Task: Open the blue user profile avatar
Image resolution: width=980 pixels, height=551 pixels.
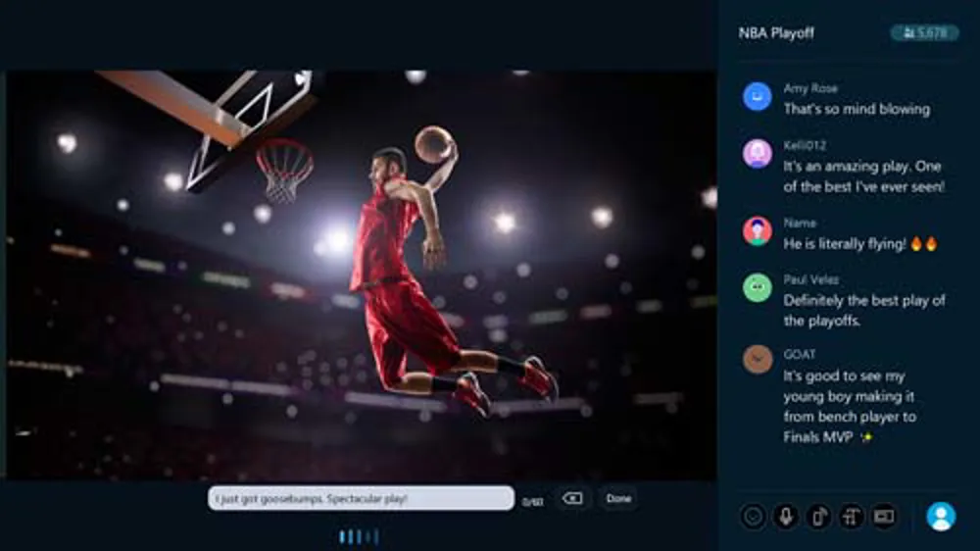Action: (941, 516)
